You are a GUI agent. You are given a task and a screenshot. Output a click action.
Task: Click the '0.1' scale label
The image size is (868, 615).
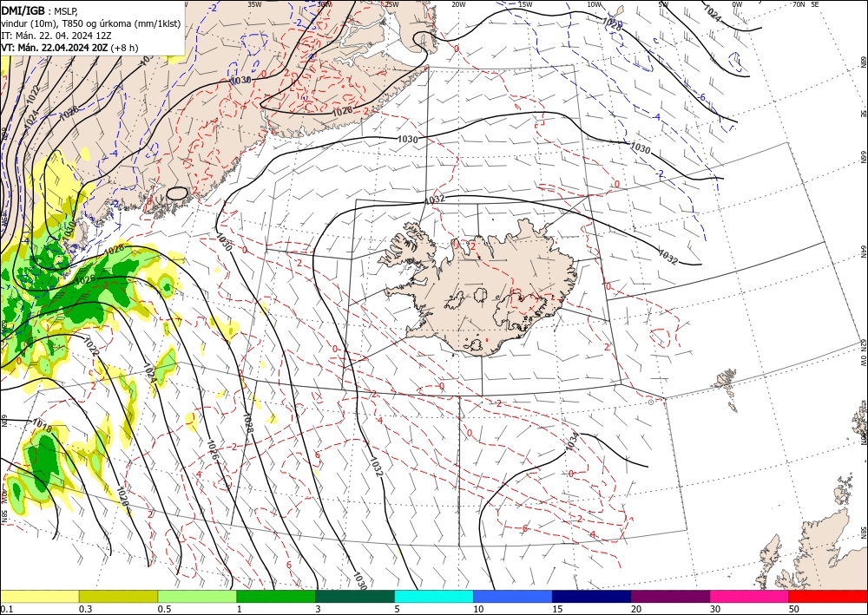pos(6,609)
